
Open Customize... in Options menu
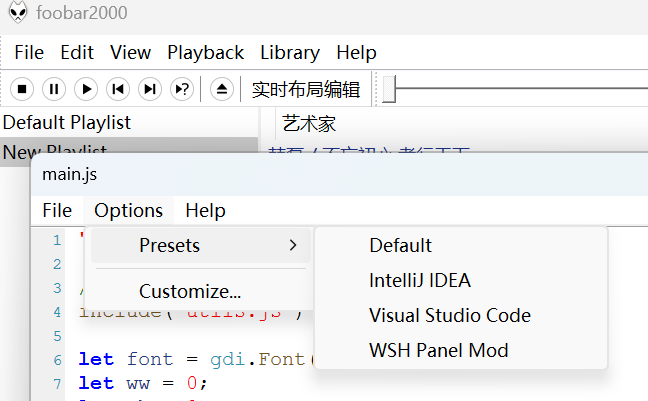190,292
